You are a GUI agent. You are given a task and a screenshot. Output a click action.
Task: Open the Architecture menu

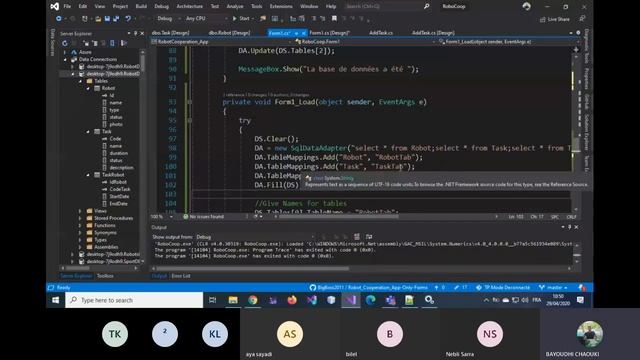(189, 6)
